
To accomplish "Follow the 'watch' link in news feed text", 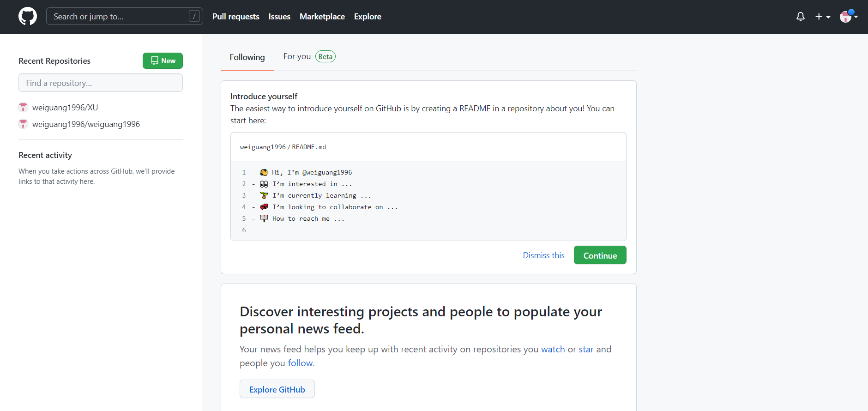I will click(x=553, y=350).
